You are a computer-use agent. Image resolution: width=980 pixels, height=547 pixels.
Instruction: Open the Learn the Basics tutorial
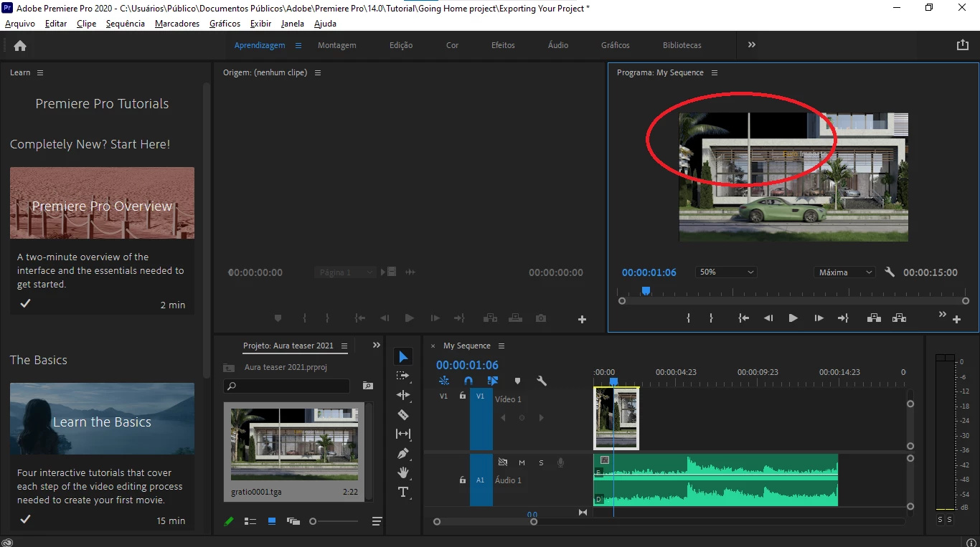click(x=102, y=419)
